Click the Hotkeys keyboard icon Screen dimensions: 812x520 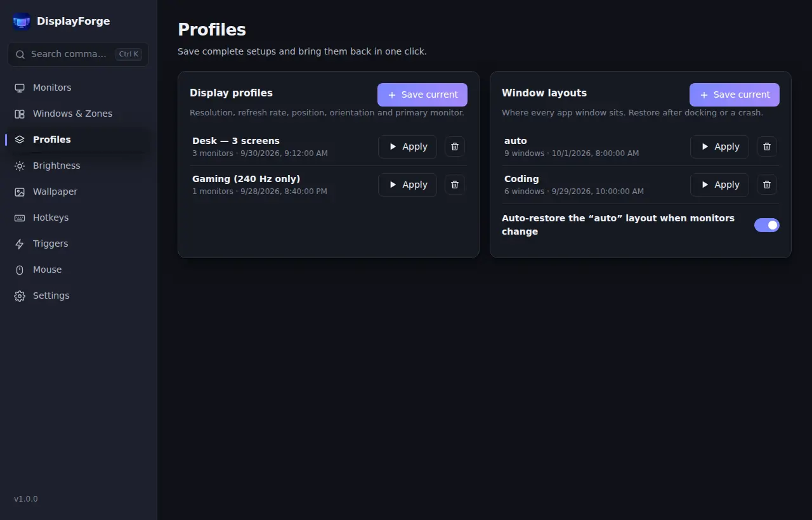pyautogui.click(x=20, y=218)
